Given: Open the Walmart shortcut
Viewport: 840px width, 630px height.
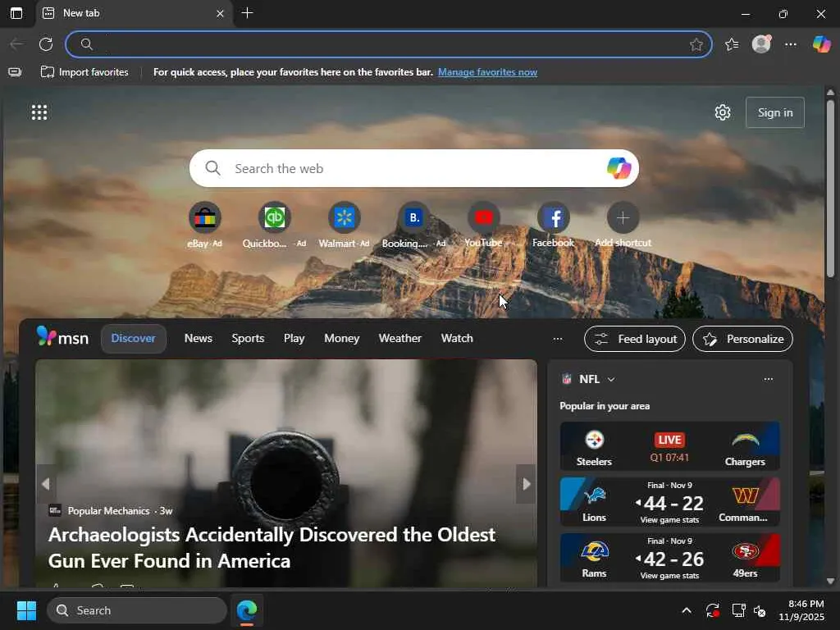Looking at the screenshot, I should point(344,225).
